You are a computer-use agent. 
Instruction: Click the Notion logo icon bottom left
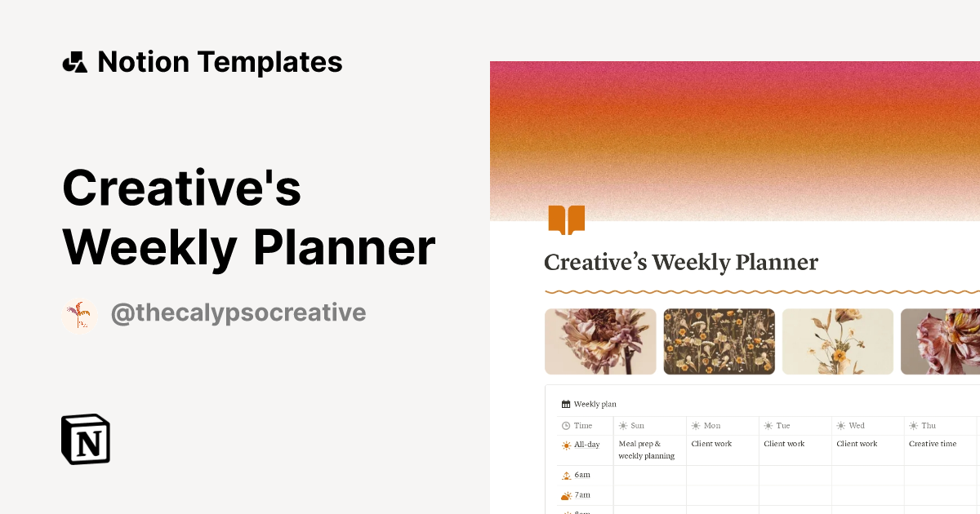84,439
